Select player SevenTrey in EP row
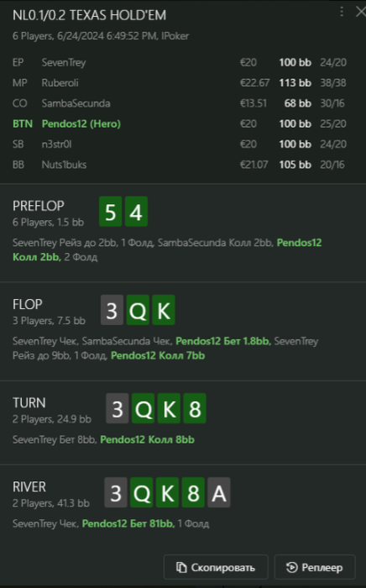The image size is (366, 588). coord(64,62)
